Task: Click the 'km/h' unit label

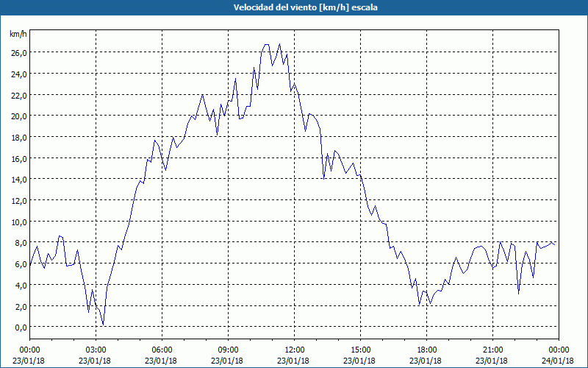Action: 18,34
